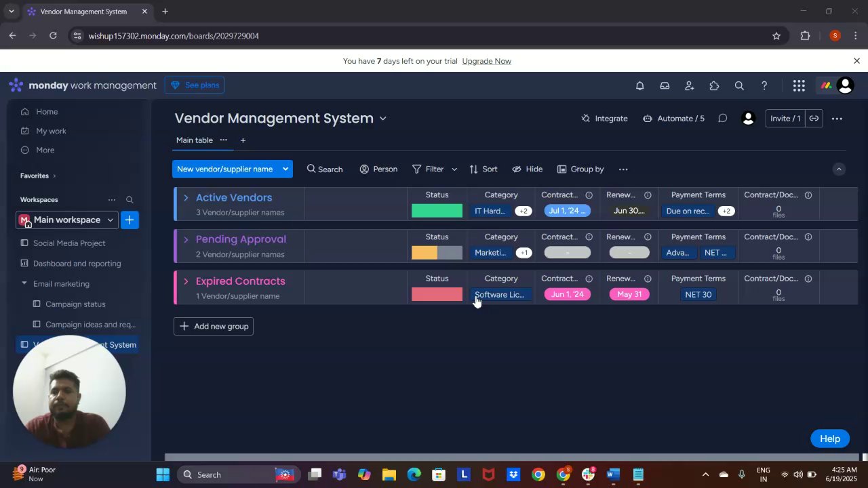Click Add new group
The image size is (868, 488).
click(214, 327)
